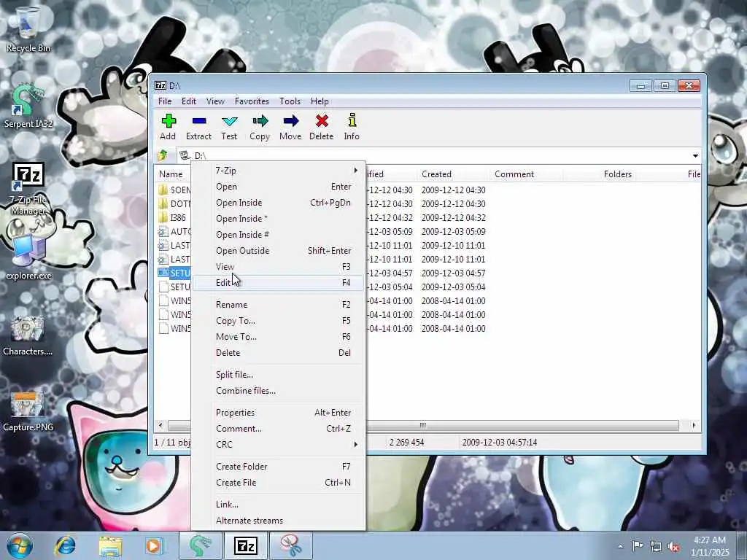Open the Tools menu
Viewport: 747px width, 560px height.
click(290, 101)
